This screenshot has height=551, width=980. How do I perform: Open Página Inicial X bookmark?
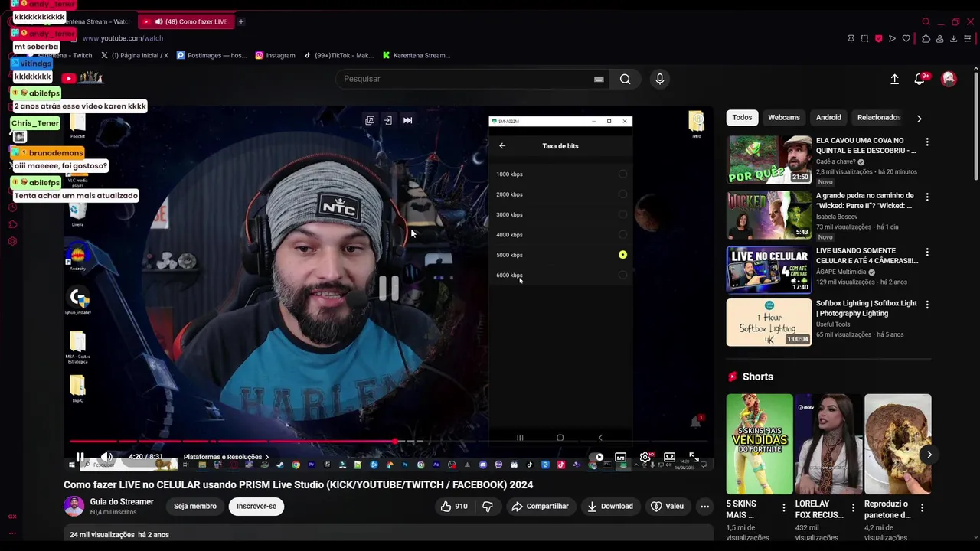(x=134, y=55)
